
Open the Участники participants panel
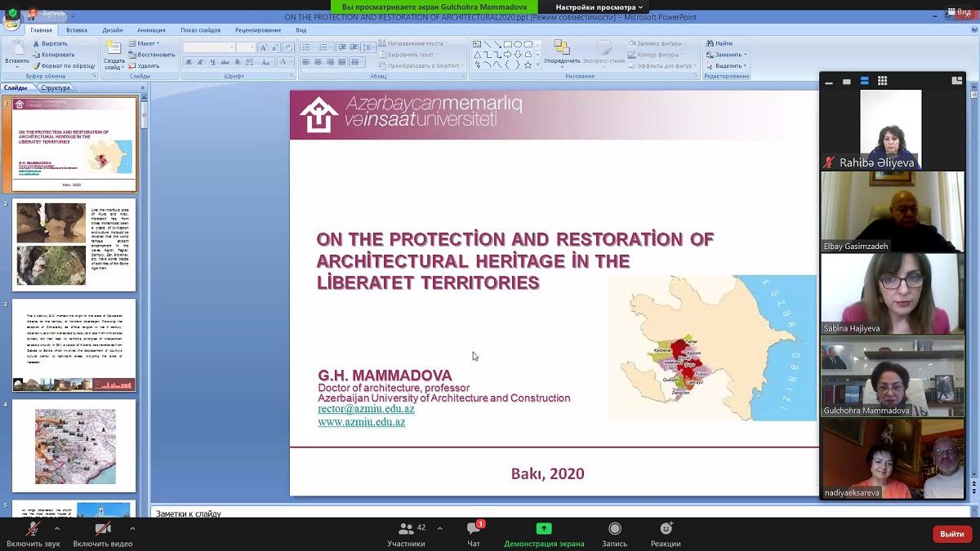click(407, 535)
